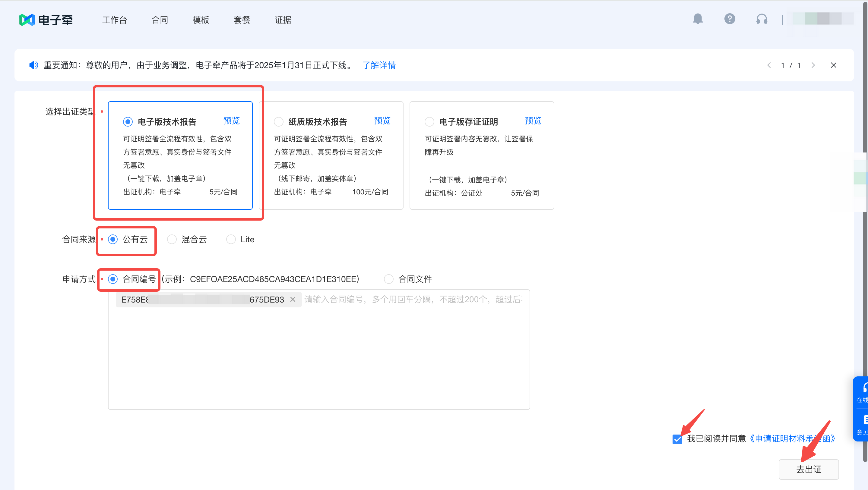Click the 电子牵 logo
This screenshot has height=490, width=868.
pos(46,20)
